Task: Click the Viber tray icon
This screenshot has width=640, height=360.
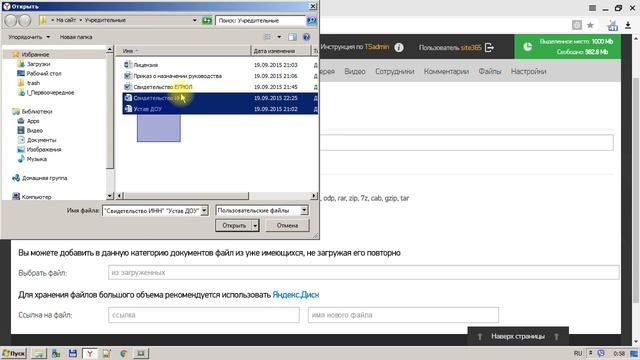Action: (x=601, y=353)
